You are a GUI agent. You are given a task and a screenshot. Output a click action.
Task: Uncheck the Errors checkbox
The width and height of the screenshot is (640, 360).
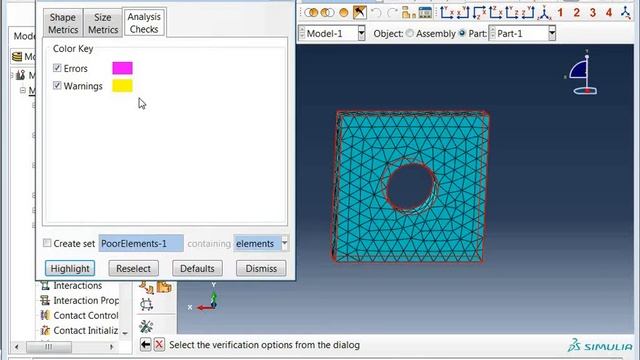pos(57,68)
